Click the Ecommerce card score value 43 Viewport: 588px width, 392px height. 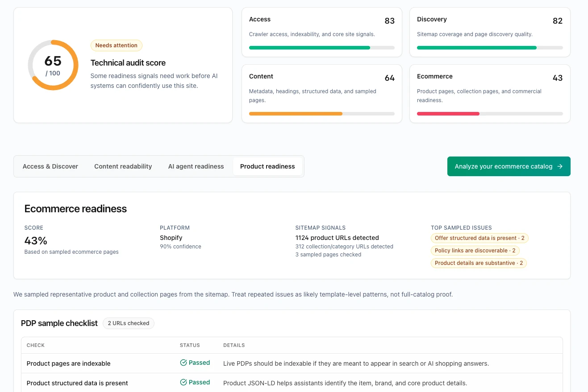[x=558, y=78]
